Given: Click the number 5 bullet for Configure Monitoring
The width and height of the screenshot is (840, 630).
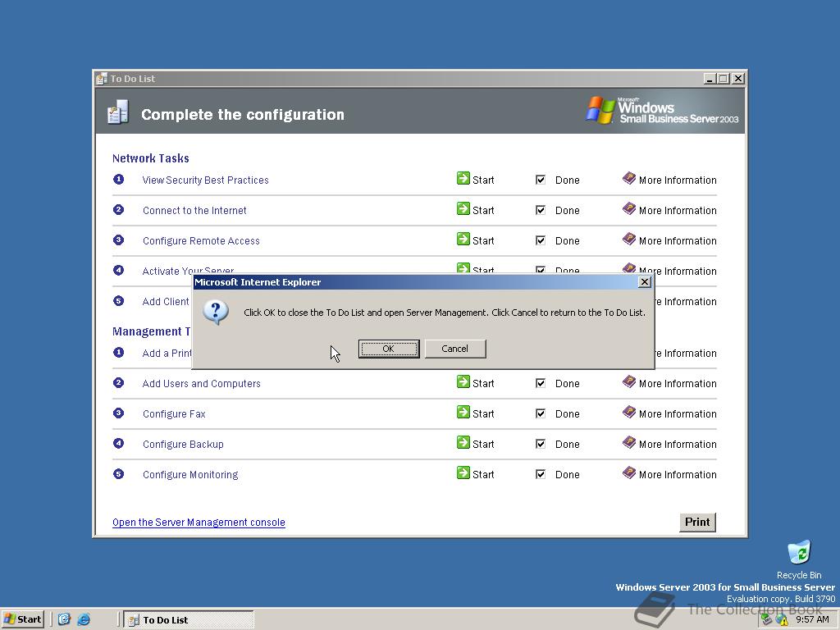Looking at the screenshot, I should (118, 473).
